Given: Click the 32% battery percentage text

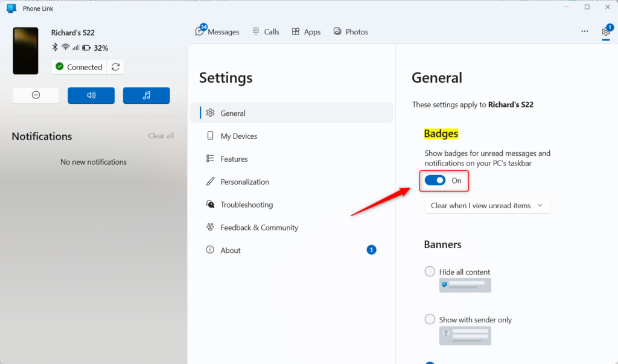Looking at the screenshot, I should coord(101,48).
